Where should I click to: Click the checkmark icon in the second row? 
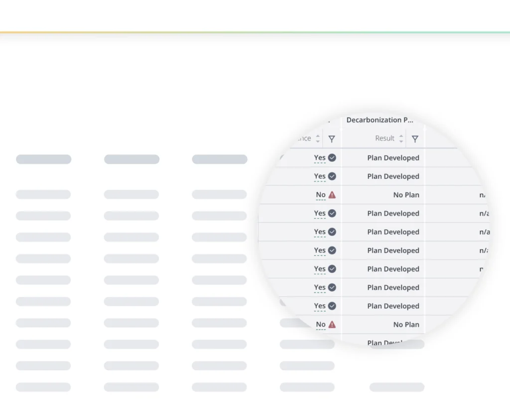coord(332,176)
